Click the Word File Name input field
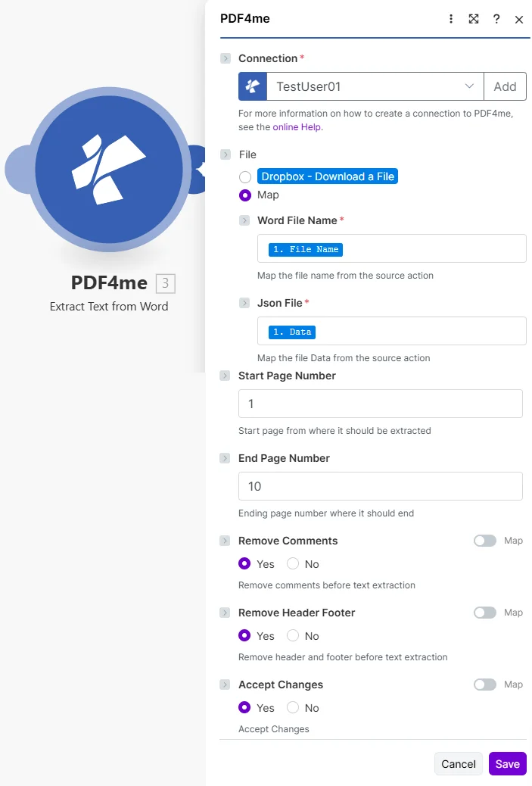532x786 pixels. [x=392, y=248]
